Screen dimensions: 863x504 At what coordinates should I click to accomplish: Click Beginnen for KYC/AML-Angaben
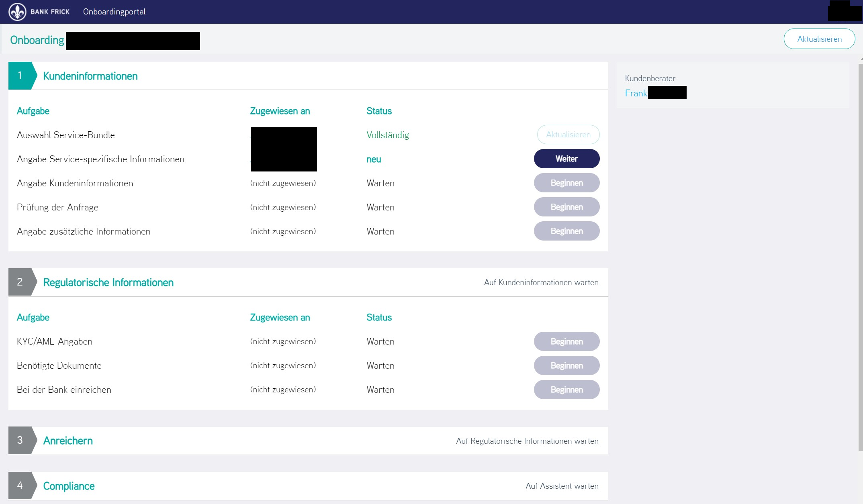[x=566, y=341]
